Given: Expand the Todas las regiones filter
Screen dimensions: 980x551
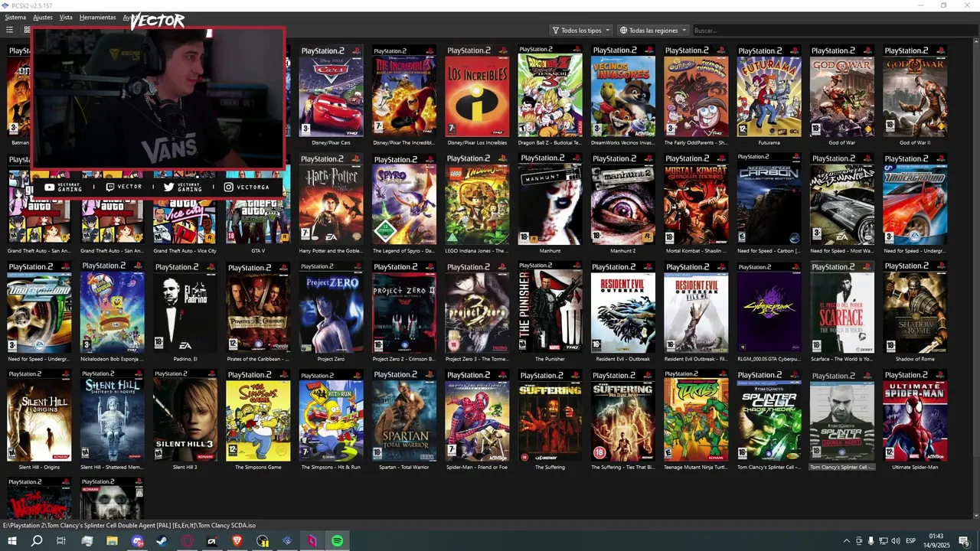Looking at the screenshot, I should (x=654, y=31).
